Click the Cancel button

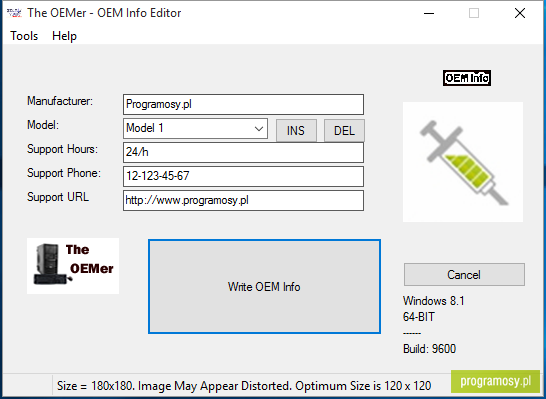[x=464, y=275]
